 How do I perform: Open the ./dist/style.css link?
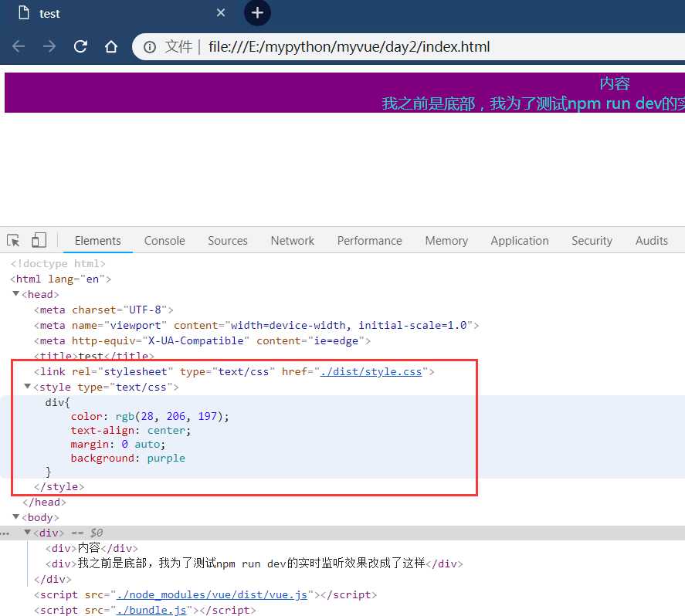pos(371,371)
